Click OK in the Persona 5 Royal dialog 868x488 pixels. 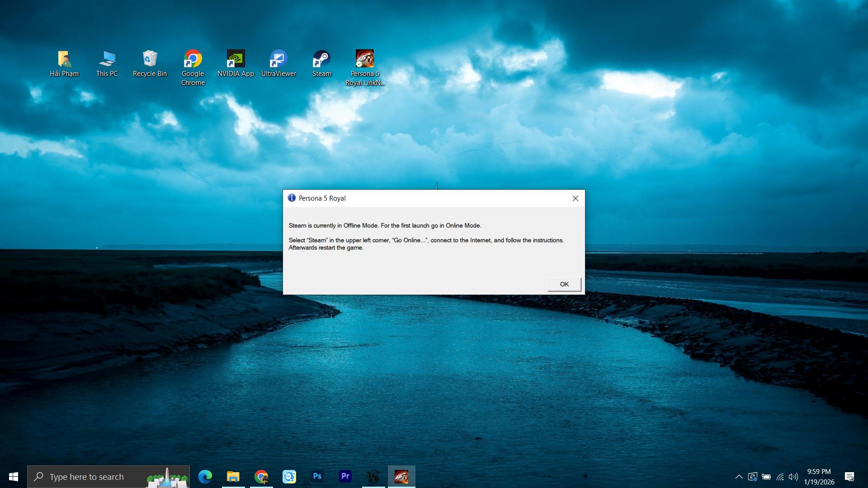click(564, 284)
